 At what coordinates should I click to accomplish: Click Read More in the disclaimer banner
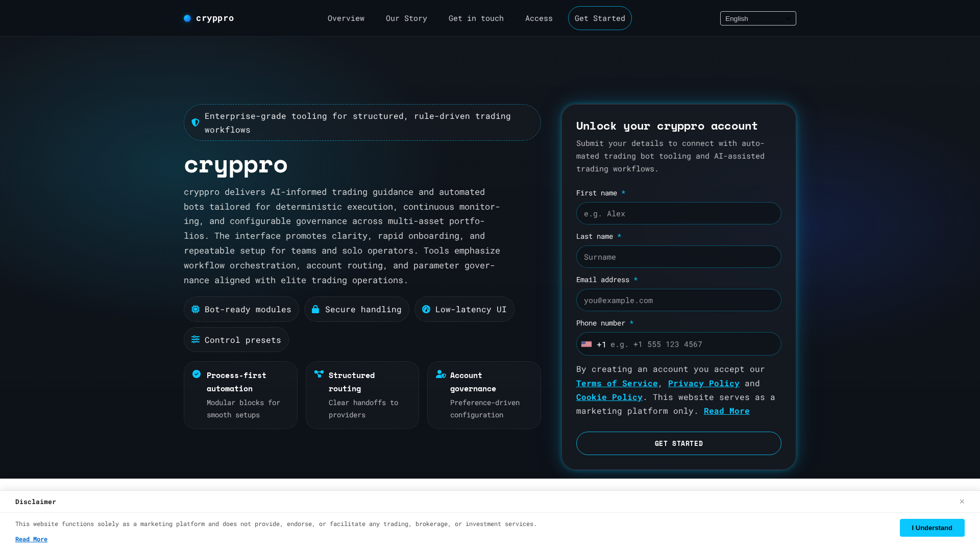31,539
